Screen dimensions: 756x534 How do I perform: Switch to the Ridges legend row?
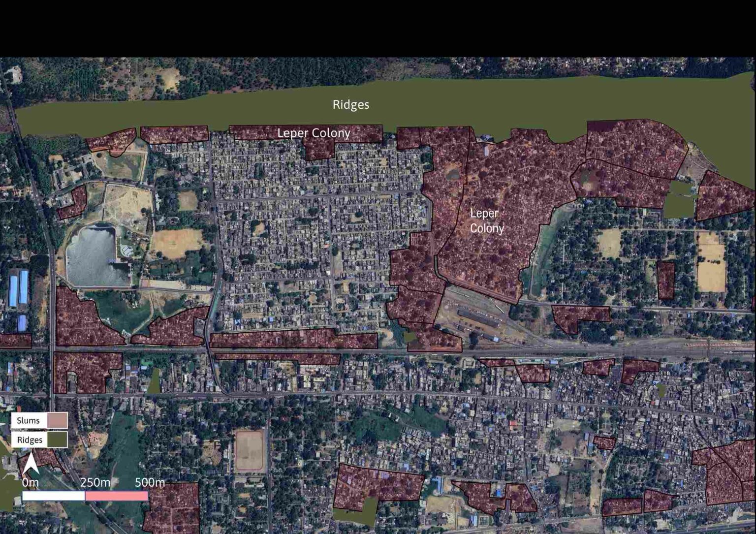click(x=31, y=440)
